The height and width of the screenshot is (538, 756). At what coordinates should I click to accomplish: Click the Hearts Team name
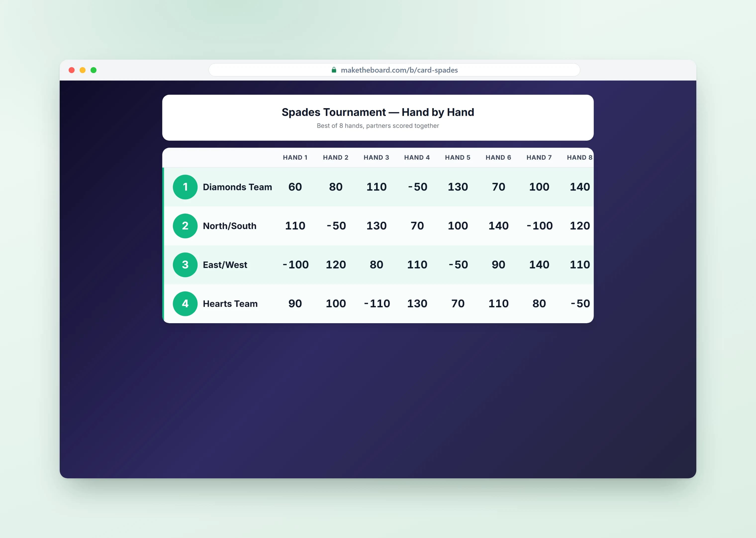[x=230, y=304]
